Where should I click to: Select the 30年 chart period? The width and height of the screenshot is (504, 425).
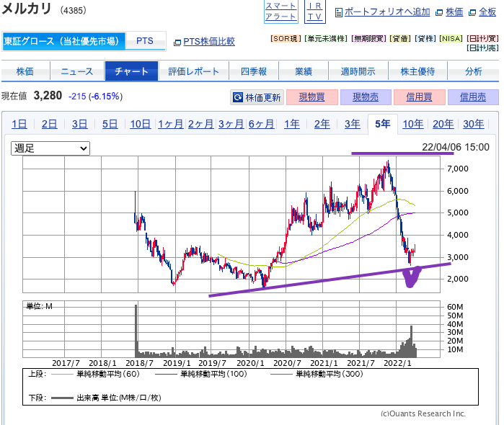pyautogui.click(x=474, y=124)
